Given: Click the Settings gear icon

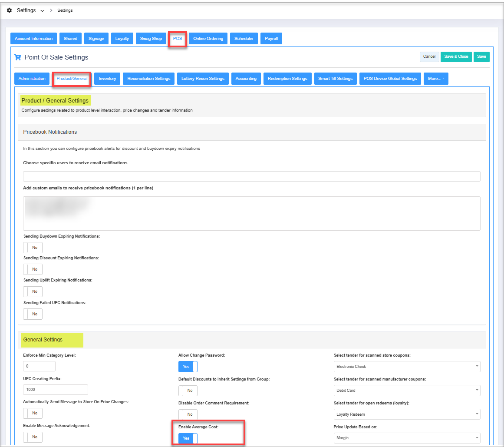Looking at the screenshot, I should pos(10,10).
